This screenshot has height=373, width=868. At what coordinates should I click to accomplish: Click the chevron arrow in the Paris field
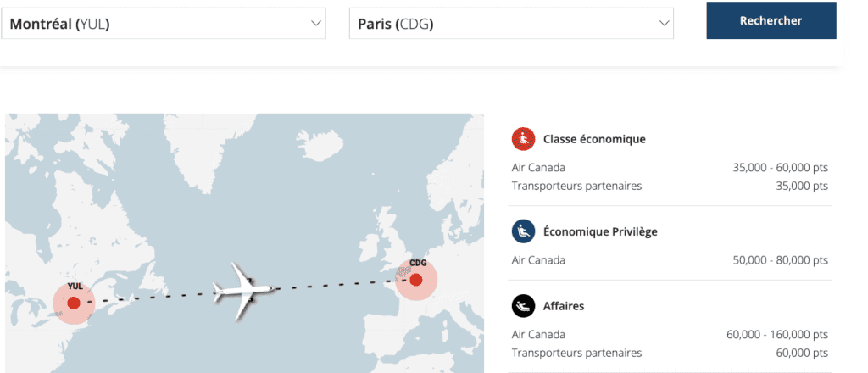(664, 24)
